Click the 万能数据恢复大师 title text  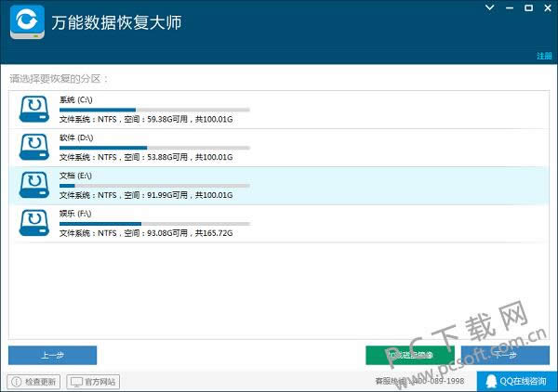point(116,22)
